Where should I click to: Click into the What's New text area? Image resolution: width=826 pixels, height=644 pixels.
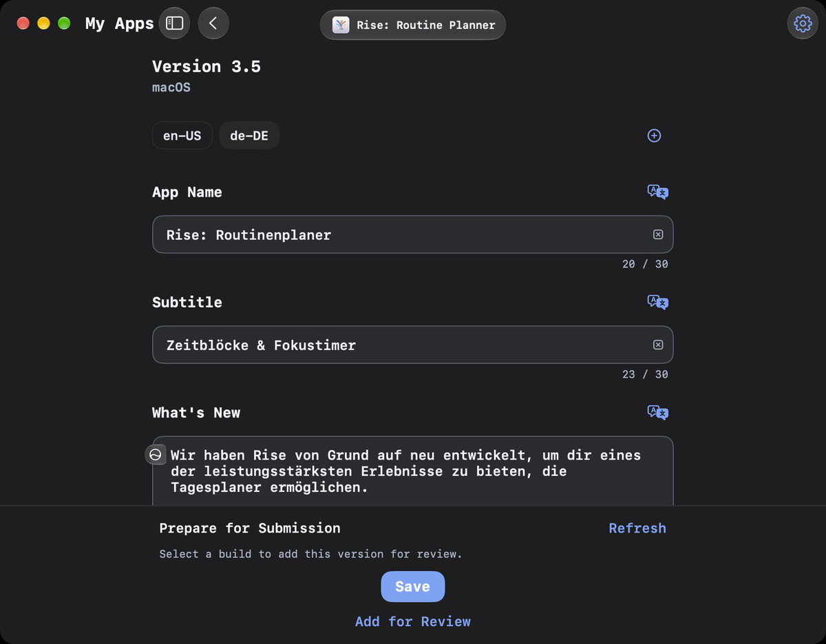tap(412, 471)
